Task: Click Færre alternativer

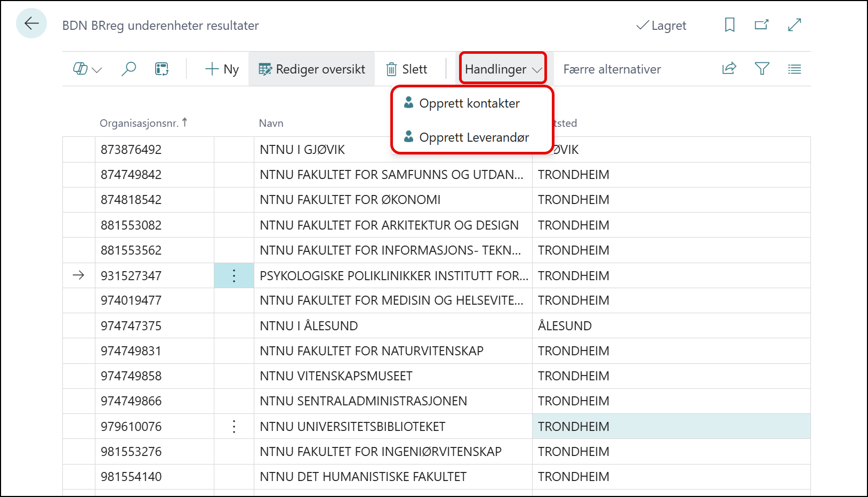Action: [x=612, y=69]
